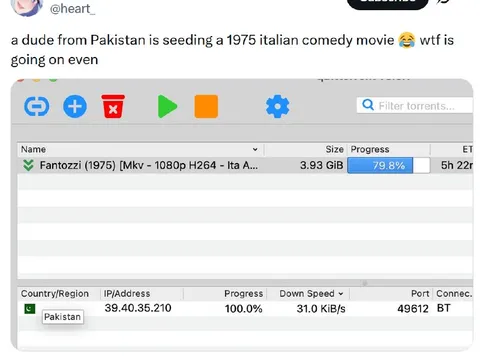This screenshot has height=361, width=480.
Task: Click the blue Add torrent file plus icon
Action: point(75,107)
